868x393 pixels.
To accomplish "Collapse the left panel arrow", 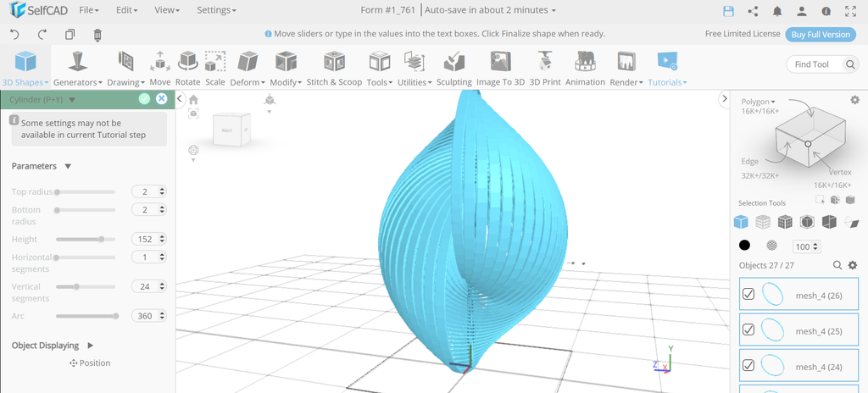I will click(x=180, y=99).
